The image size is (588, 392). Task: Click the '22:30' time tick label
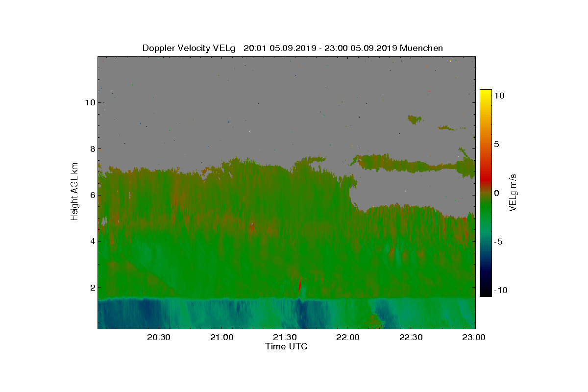411,338
